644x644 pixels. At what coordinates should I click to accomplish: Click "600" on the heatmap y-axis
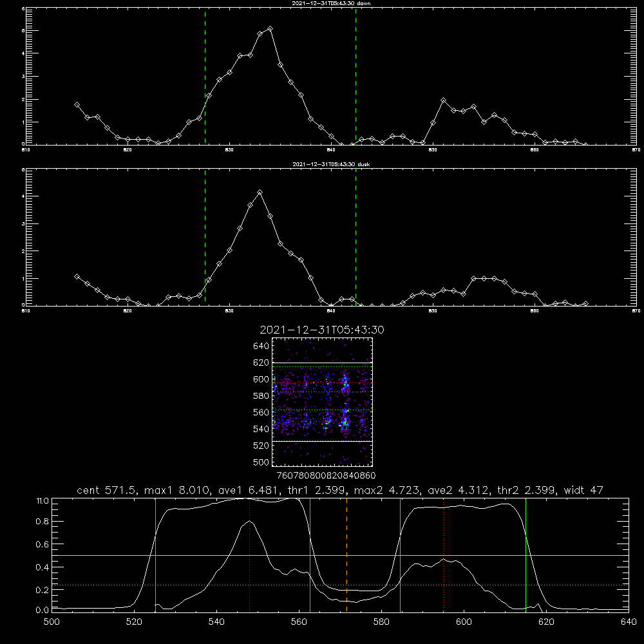[261, 379]
